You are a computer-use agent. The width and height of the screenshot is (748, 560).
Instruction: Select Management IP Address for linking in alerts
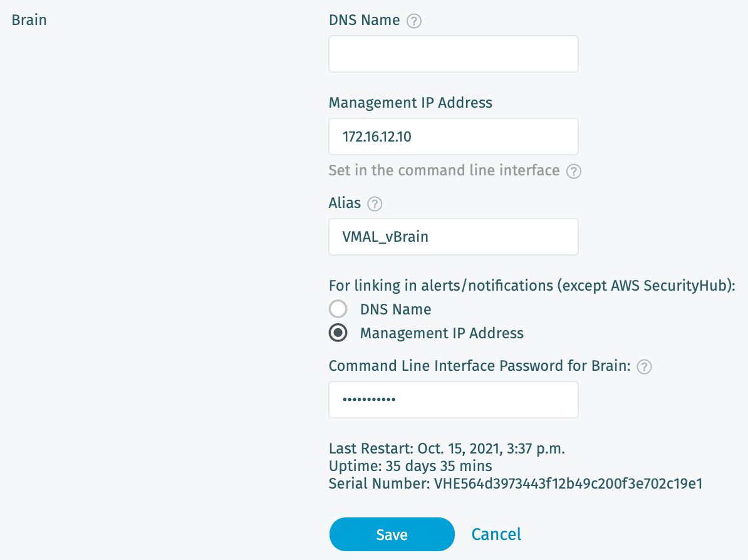pos(338,333)
